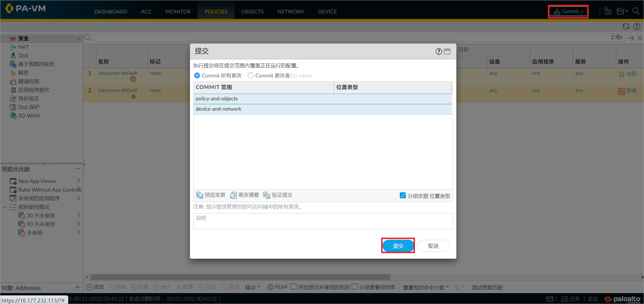
Task: Select NAT in policy sidebar
Action: [x=23, y=47]
